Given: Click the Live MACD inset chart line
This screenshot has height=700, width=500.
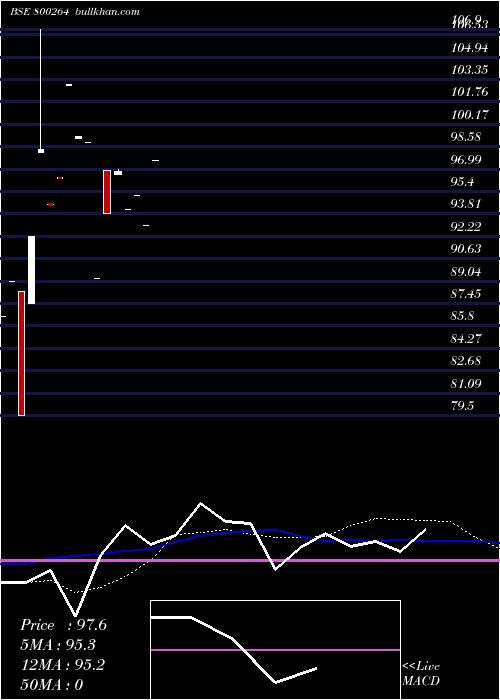Looking at the screenshot, I should click(233, 649).
